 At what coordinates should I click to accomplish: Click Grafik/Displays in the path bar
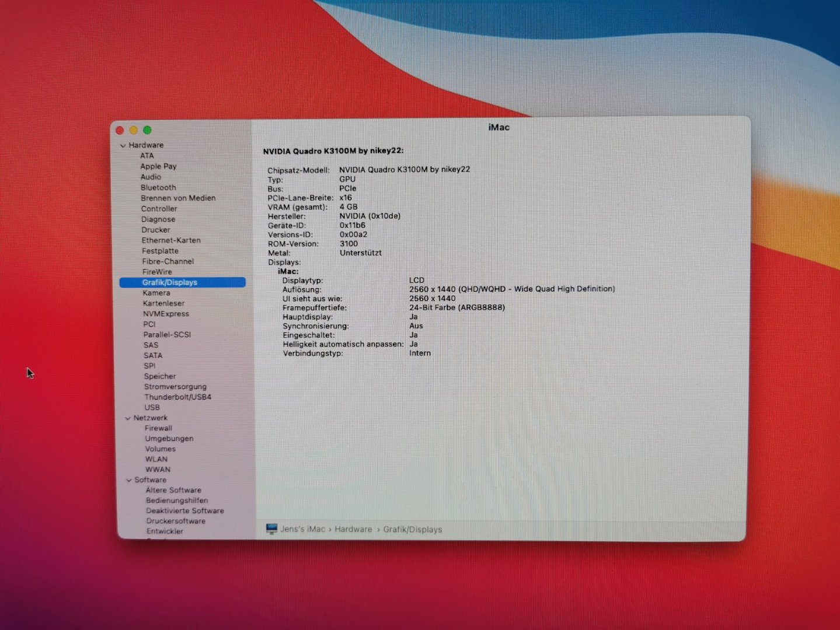coord(413,530)
